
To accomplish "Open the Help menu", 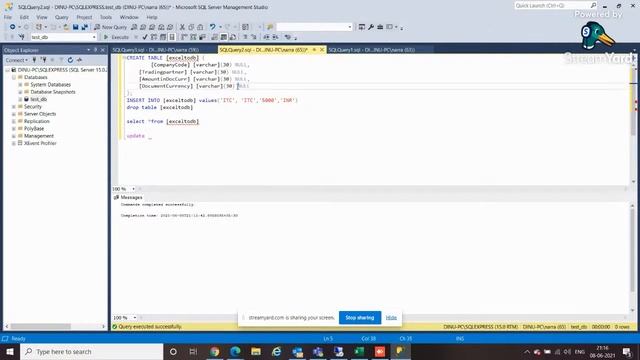I will point(152,17).
